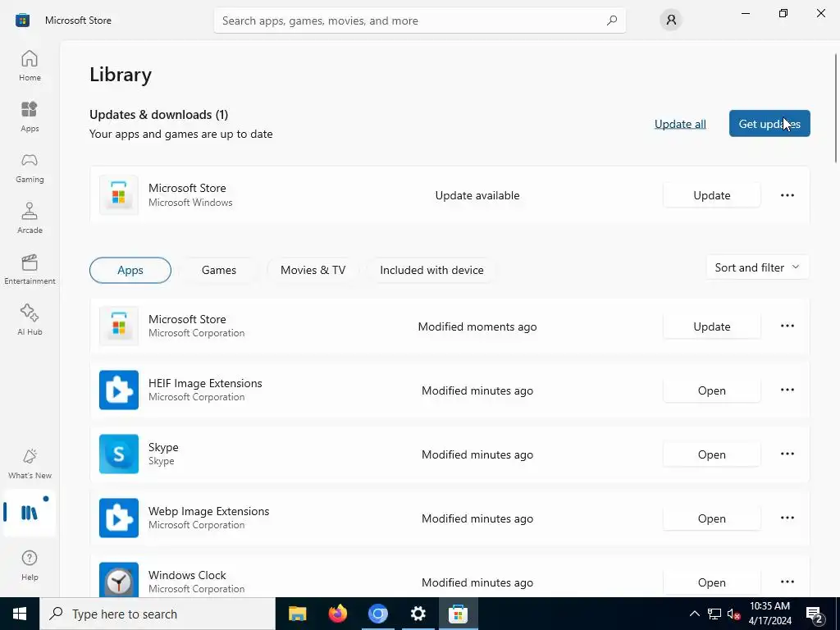
Task: Open more options for Microsoft Store update available row
Action: coord(787,195)
